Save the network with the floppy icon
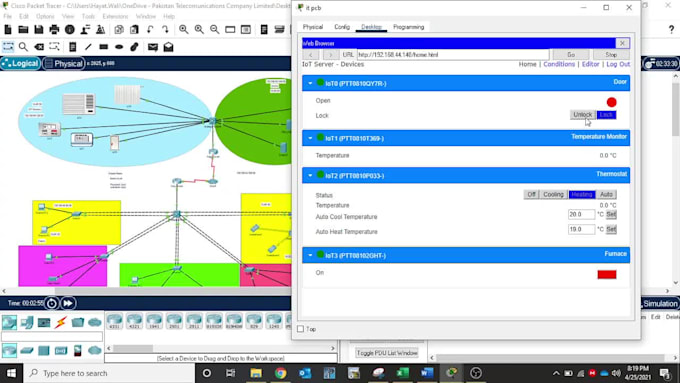The width and height of the screenshot is (680, 383). coord(39,29)
